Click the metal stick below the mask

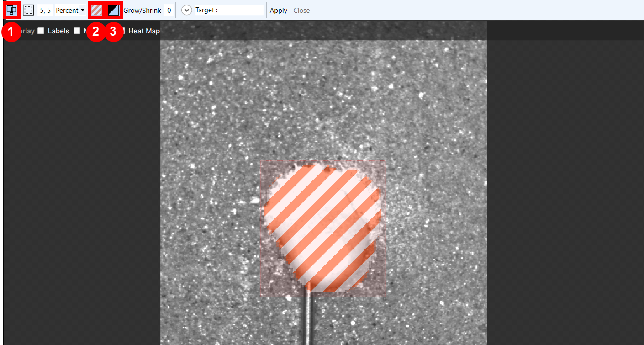[x=309, y=320]
